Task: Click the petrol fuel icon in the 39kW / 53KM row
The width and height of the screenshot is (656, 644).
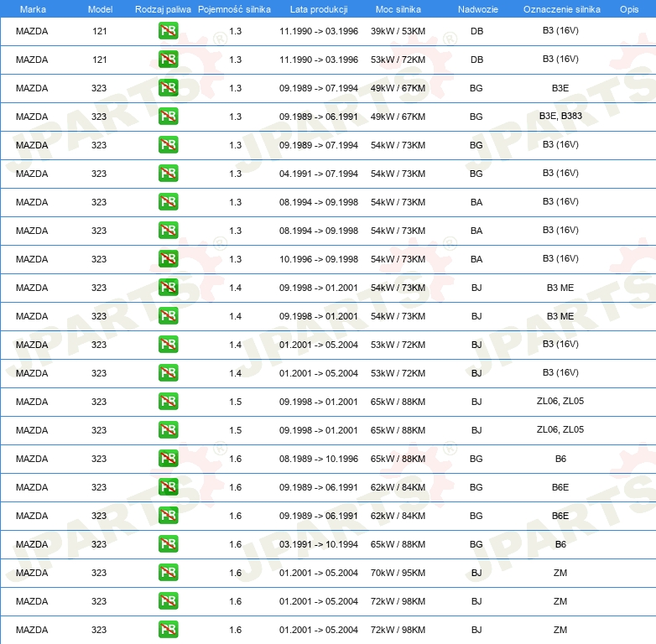Action: pyautogui.click(x=168, y=31)
